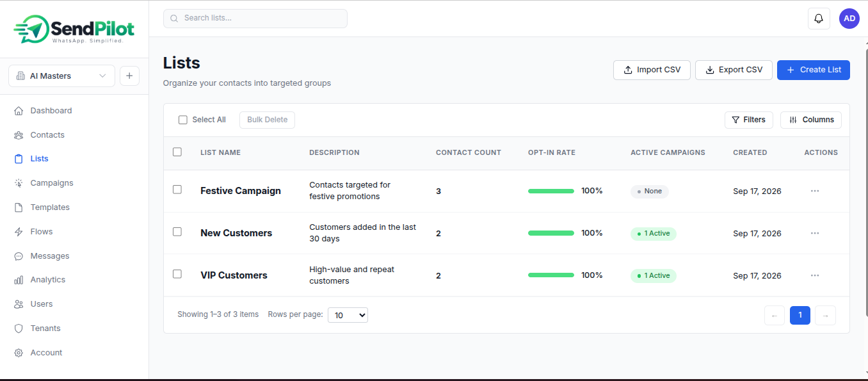Click the Bulk Delete button
868x381 pixels.
[x=267, y=120]
